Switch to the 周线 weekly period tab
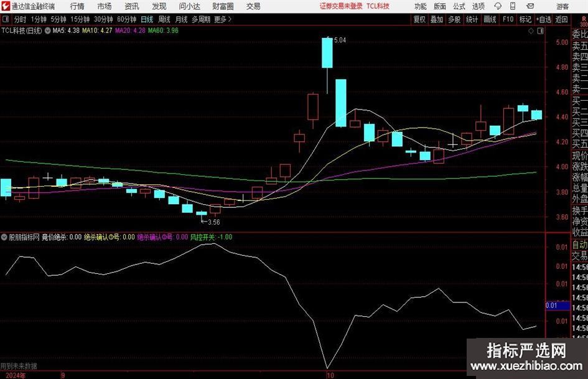Screen dimensions: 588x379 164,19
